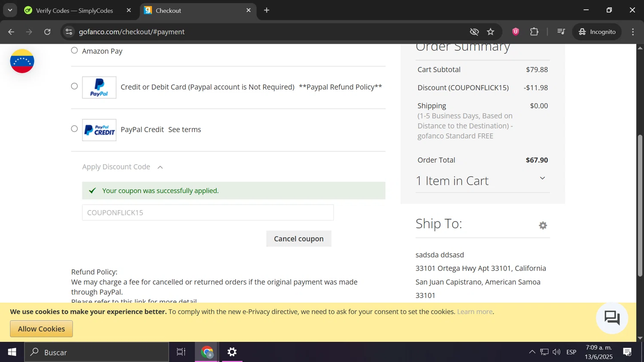The image size is (644, 362).
Task: Click the address bar URL
Action: pyautogui.click(x=132, y=32)
